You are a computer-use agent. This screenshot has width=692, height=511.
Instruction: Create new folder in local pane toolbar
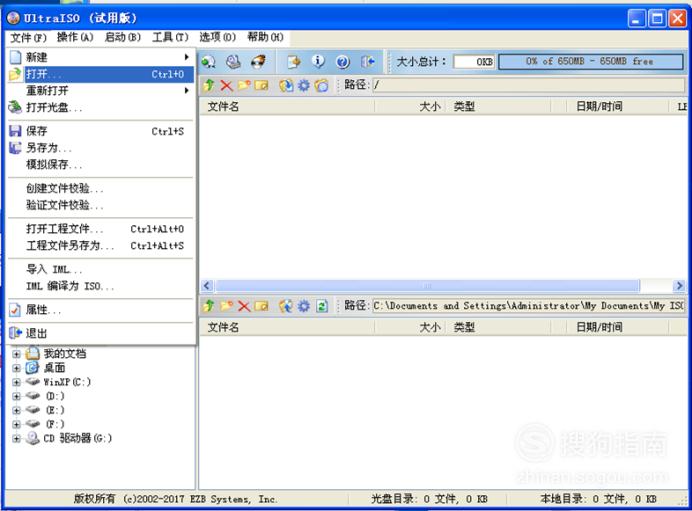click(x=226, y=305)
